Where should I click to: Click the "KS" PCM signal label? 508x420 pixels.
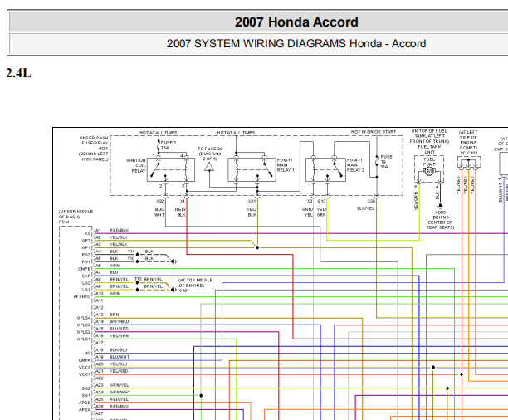[x=87, y=234]
